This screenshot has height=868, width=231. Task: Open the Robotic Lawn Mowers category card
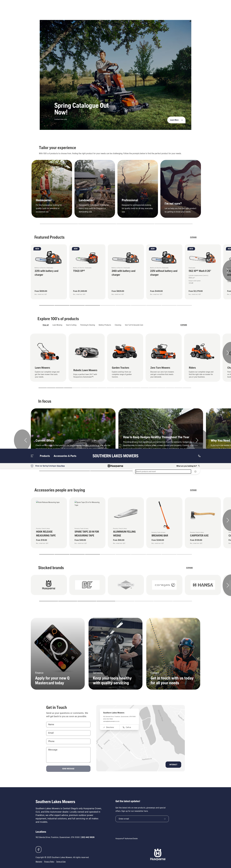pyautogui.click(x=87, y=358)
